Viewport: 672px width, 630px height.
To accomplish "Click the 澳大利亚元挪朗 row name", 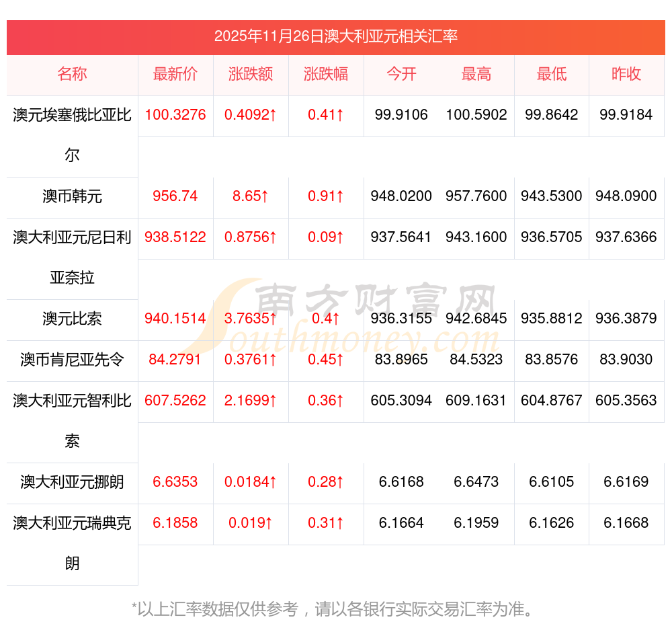I will [x=72, y=482].
